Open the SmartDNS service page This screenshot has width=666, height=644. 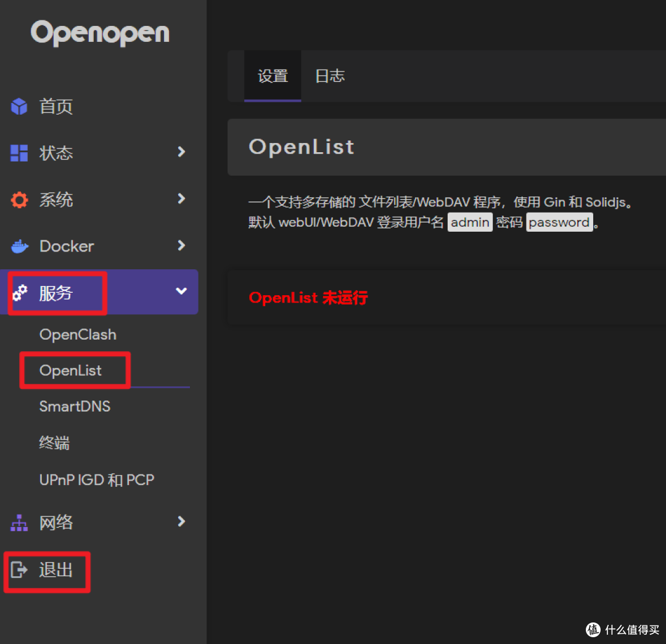tap(75, 406)
